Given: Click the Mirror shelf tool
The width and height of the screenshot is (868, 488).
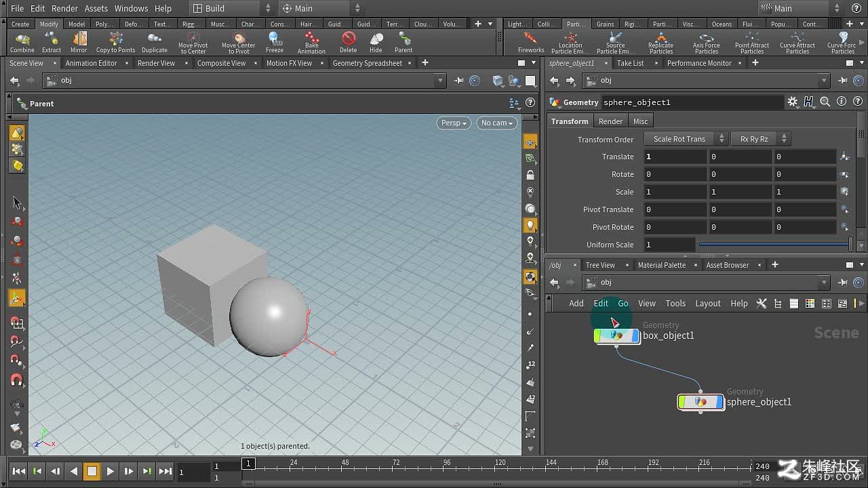Looking at the screenshot, I should 79,42.
